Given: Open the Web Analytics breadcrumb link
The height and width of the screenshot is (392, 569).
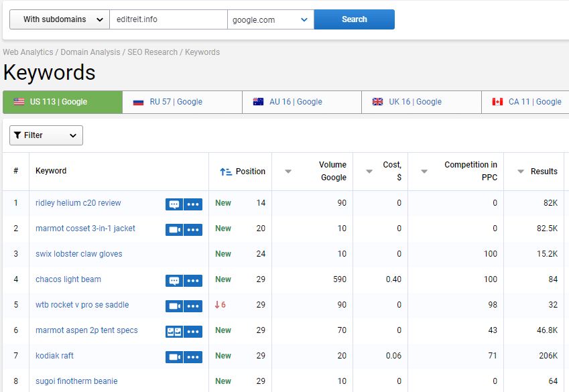Looking at the screenshot, I should (x=28, y=52).
